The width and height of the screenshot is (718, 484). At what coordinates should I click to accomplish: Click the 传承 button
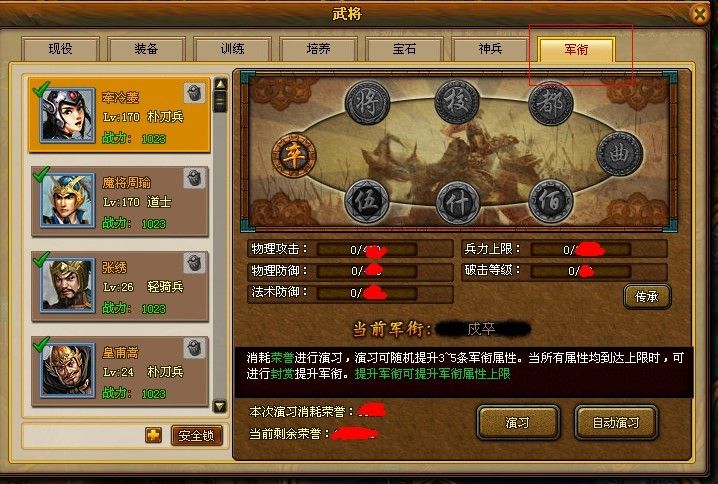coord(647,297)
